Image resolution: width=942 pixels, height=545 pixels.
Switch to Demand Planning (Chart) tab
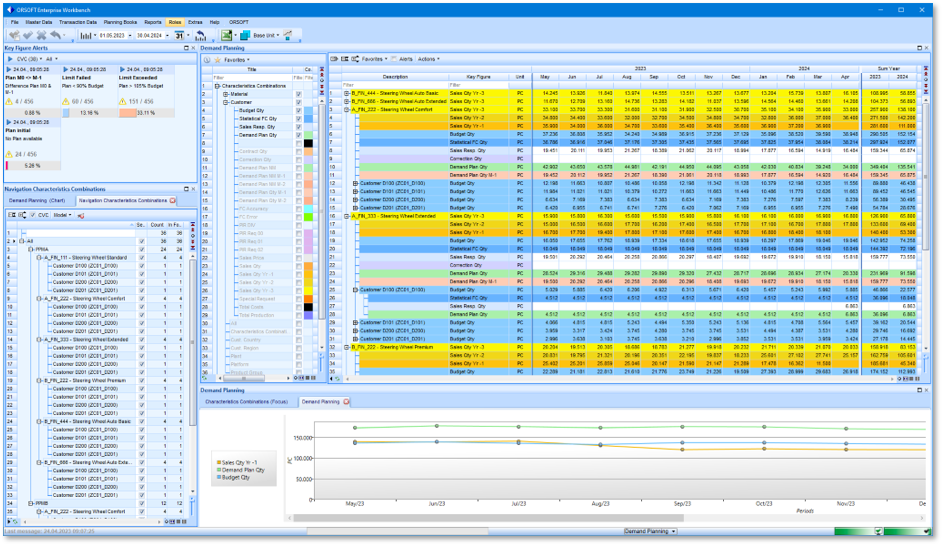(37, 201)
